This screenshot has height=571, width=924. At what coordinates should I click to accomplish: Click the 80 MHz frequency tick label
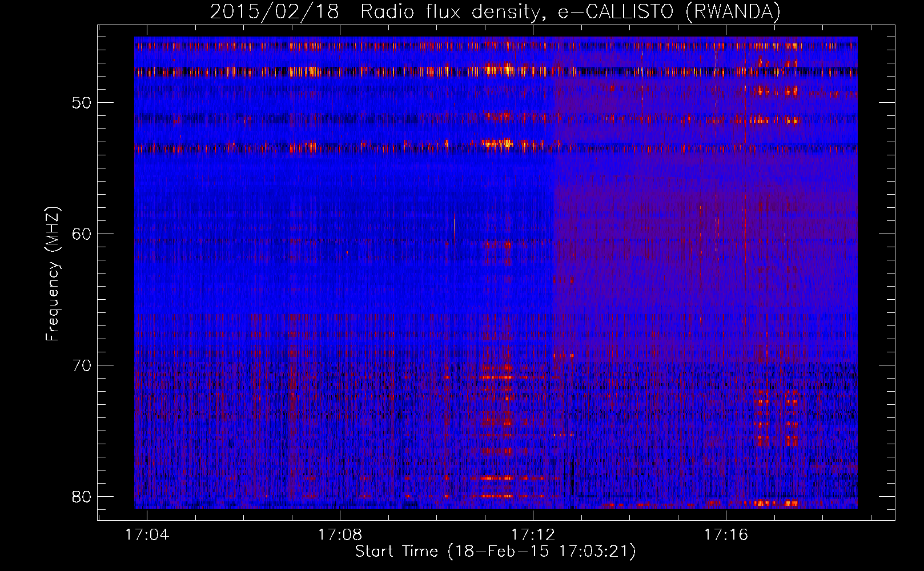[x=82, y=497]
